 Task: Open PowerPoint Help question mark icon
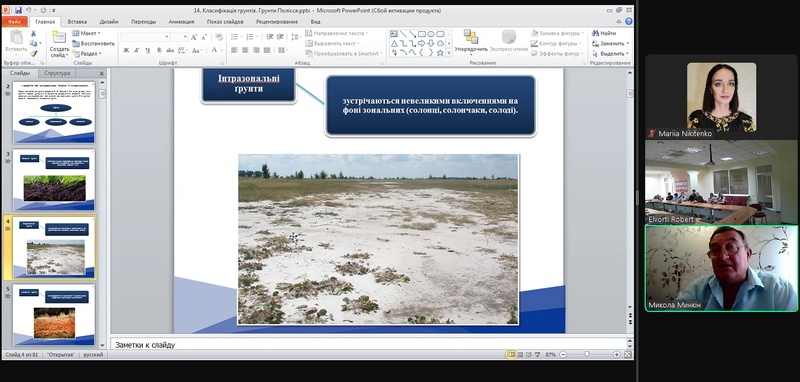(629, 21)
